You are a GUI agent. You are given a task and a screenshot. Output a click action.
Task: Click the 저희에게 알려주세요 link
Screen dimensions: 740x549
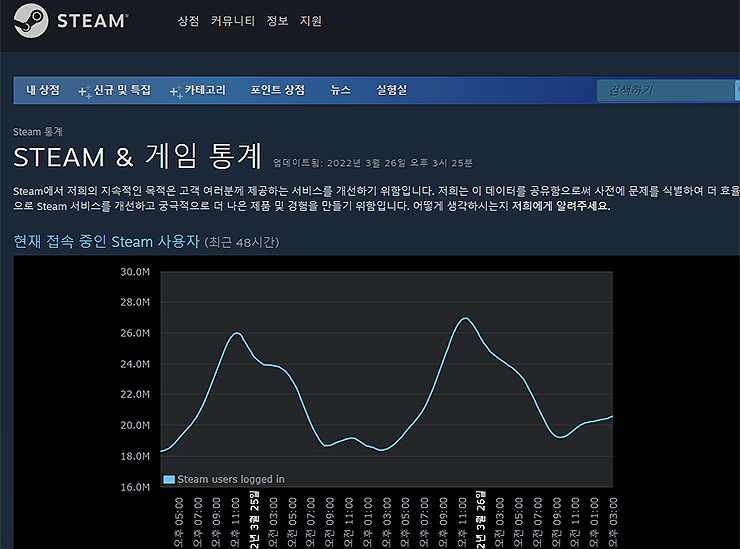pos(561,206)
